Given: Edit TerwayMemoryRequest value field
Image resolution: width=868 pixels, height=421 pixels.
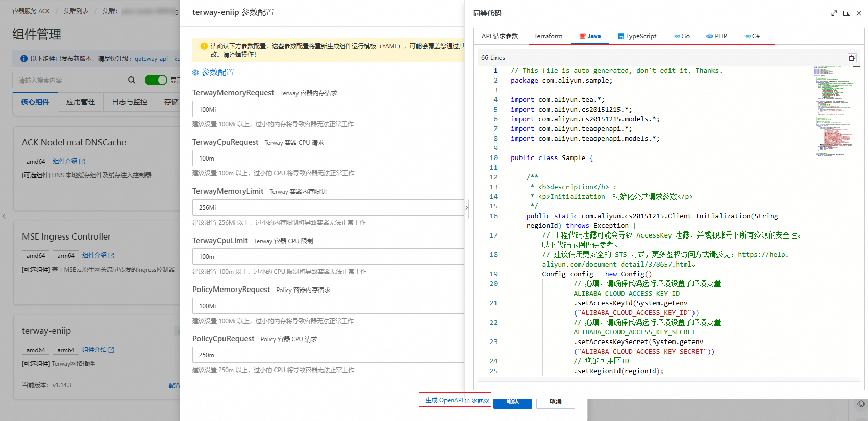Looking at the screenshot, I should [x=328, y=109].
